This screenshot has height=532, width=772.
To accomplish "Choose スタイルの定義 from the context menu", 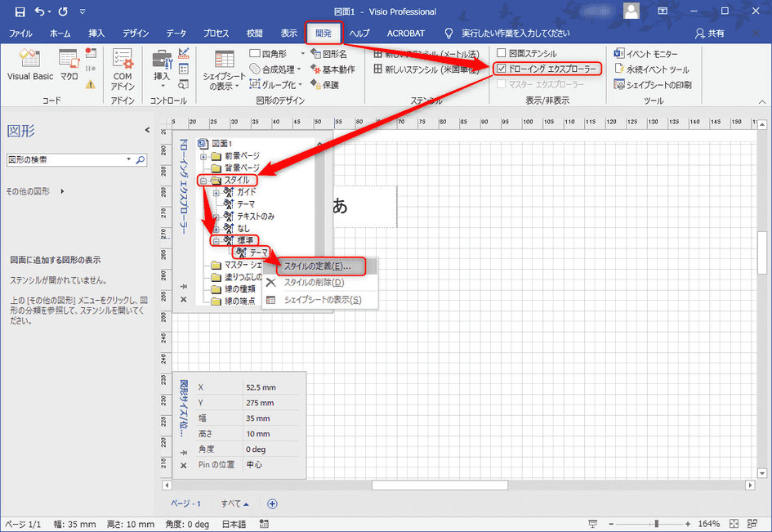I will [319, 266].
